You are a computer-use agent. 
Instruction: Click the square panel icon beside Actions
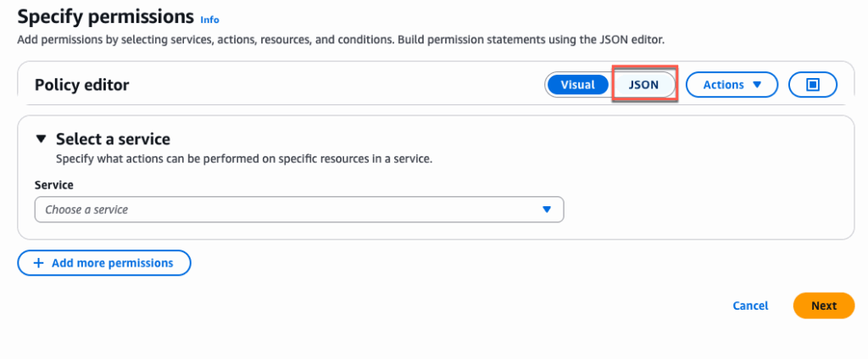812,85
